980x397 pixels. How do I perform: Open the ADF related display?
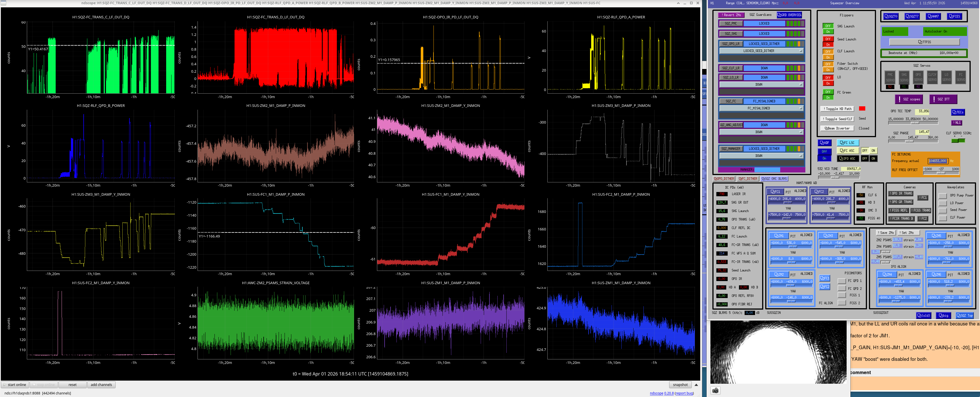(x=824, y=143)
